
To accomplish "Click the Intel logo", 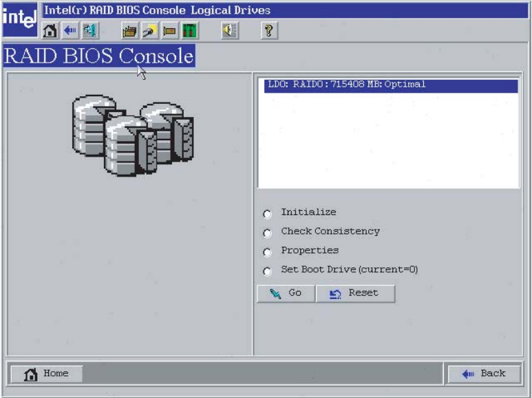I will 20,19.
